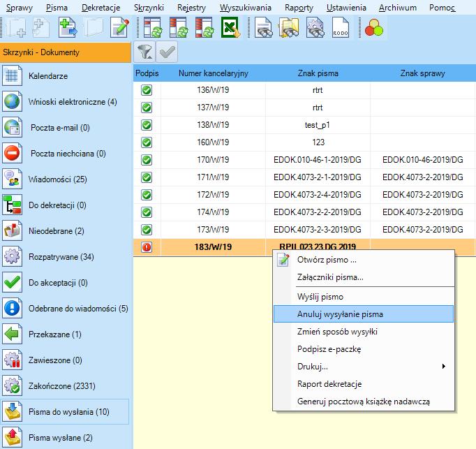This screenshot has height=449, width=476.
Task: Click the filter funnel icon
Action: click(144, 52)
